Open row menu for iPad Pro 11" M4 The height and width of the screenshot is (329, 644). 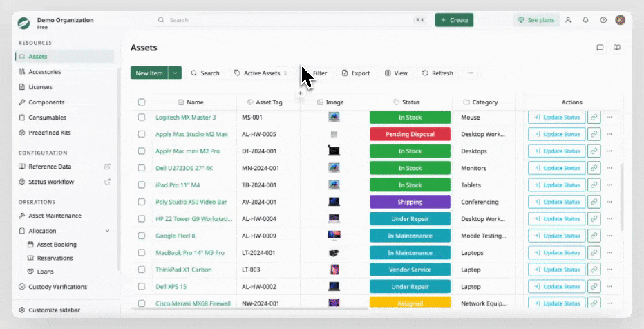[x=609, y=185]
